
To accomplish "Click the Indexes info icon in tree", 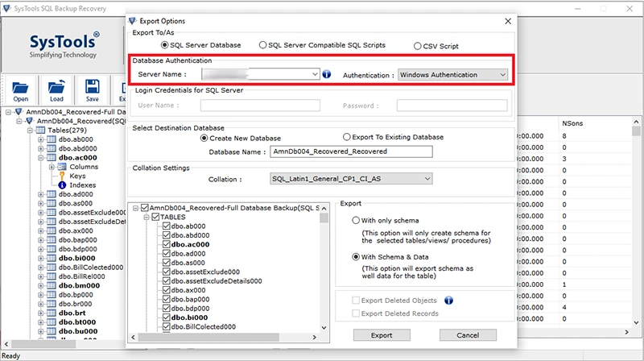I will coord(62,185).
